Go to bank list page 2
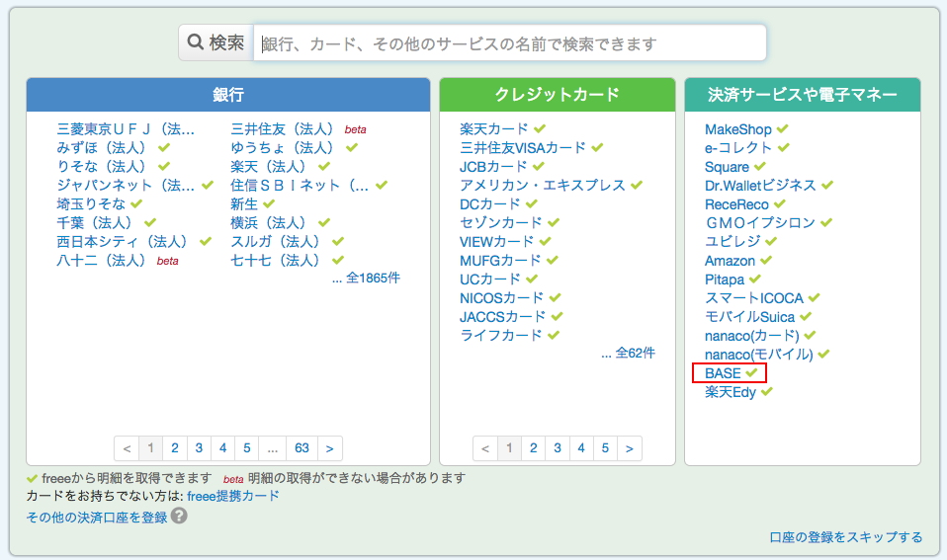The height and width of the screenshot is (560, 947). [175, 448]
